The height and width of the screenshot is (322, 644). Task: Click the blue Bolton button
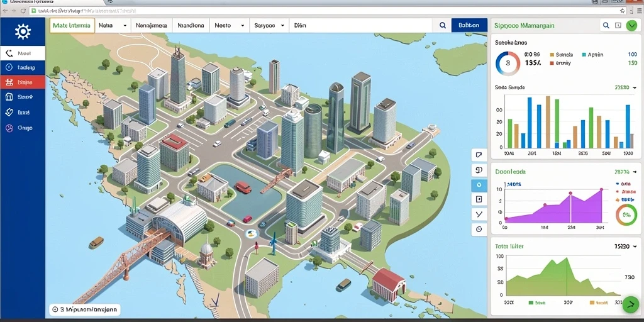[469, 25]
